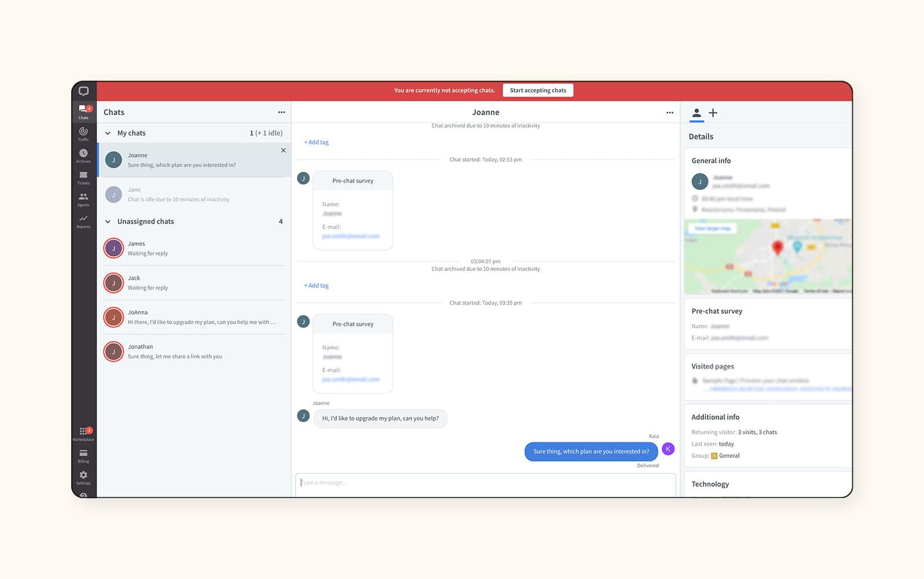Click Start accepting chats button
Viewport: 924px width, 579px height.
(x=538, y=90)
